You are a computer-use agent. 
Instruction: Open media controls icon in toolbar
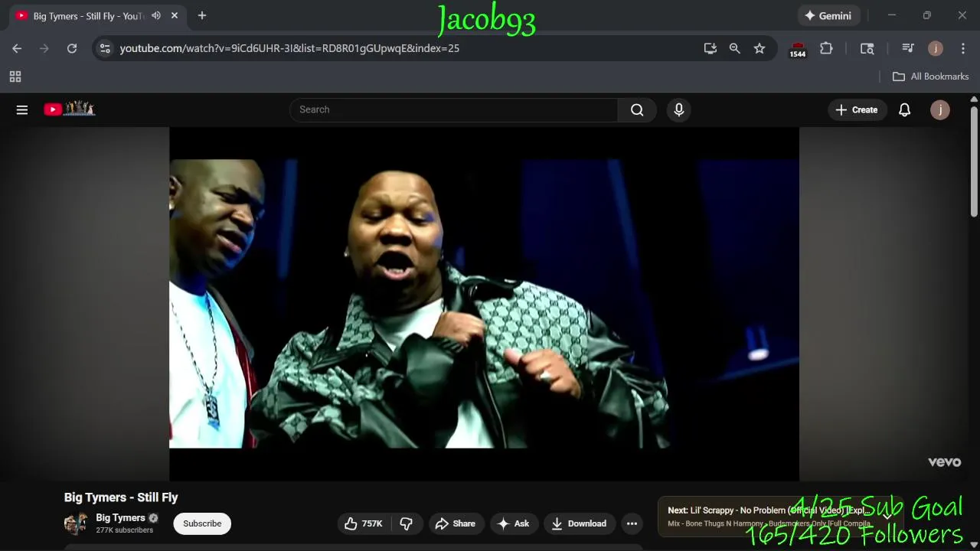(x=908, y=48)
